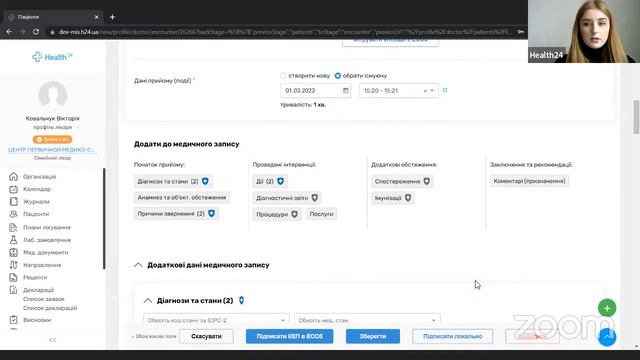The image size is (640, 360).
Task: Click the browser reload button
Action: pos(36,31)
